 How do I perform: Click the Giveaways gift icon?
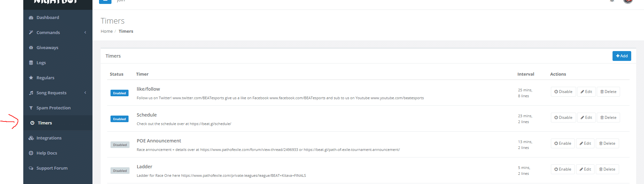pos(31,47)
